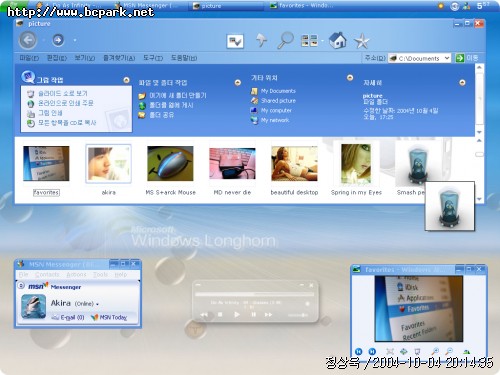Open MSN Today butterfly link
The height and width of the screenshot is (375, 500).
109,317
